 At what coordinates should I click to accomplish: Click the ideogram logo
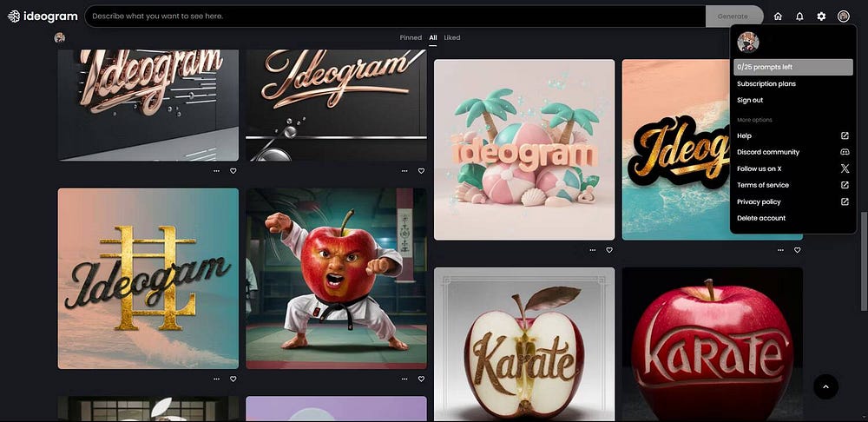(43, 16)
